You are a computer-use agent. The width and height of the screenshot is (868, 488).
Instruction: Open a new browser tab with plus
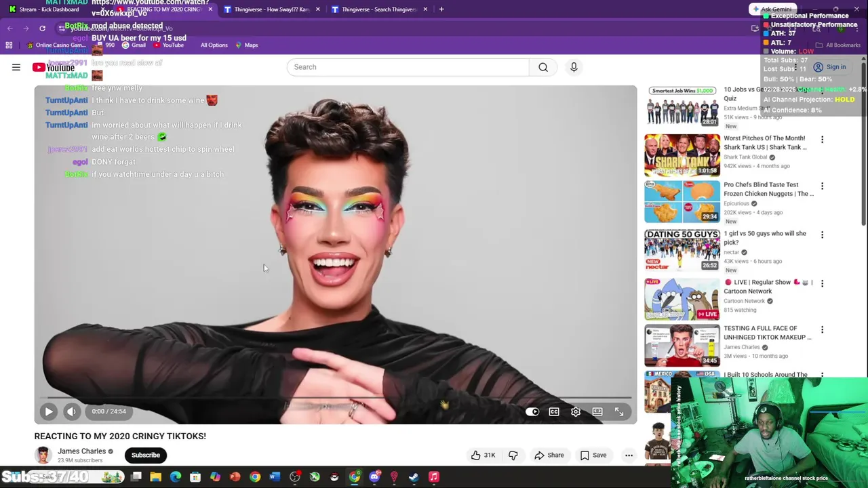coord(441,9)
